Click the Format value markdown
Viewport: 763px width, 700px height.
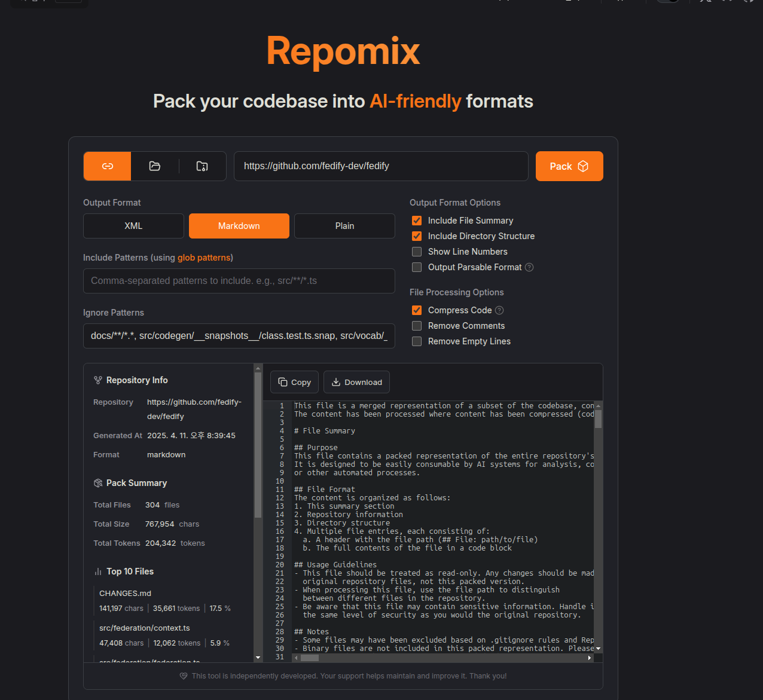pyautogui.click(x=166, y=455)
